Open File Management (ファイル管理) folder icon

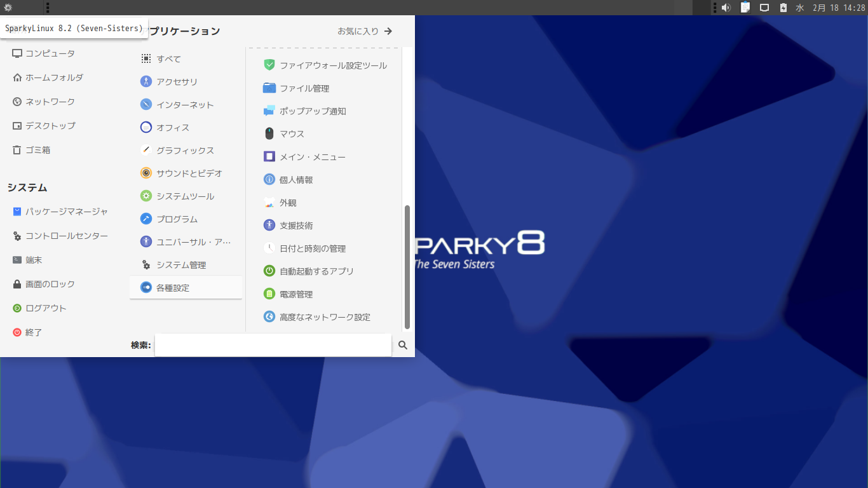(269, 88)
